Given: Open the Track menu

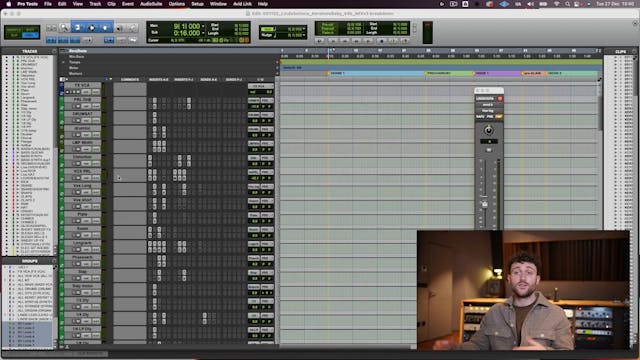Looking at the screenshot, I should 95,4.
